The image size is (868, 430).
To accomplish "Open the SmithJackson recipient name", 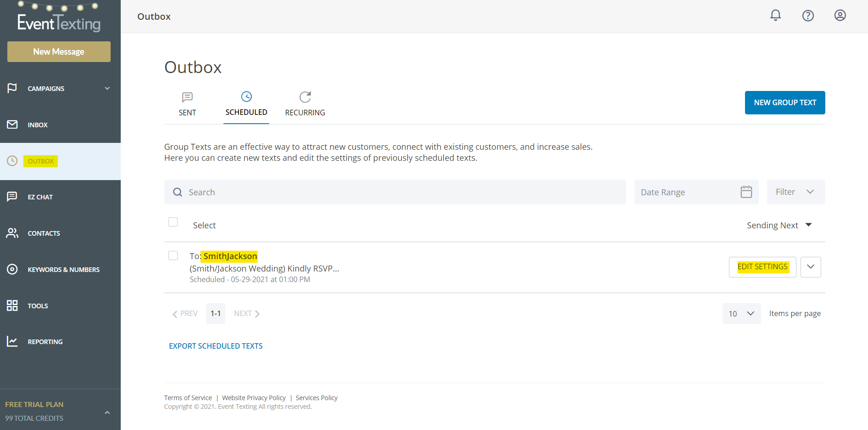I will pos(230,256).
